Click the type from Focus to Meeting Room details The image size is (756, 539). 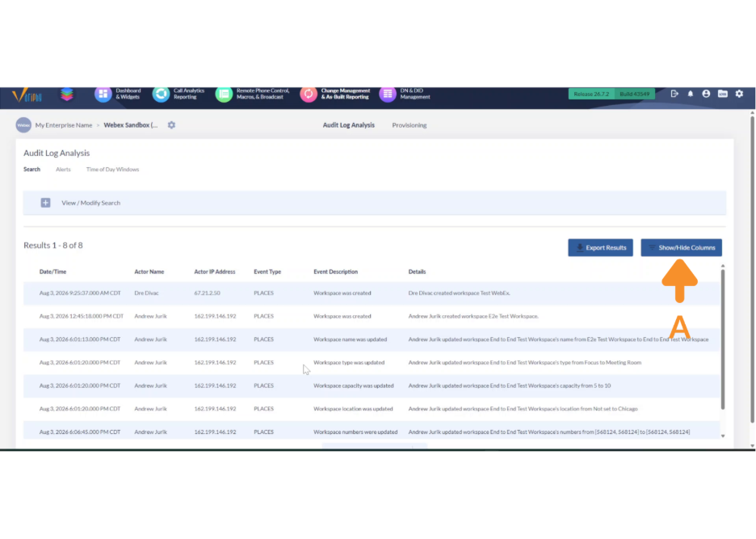[x=524, y=362]
